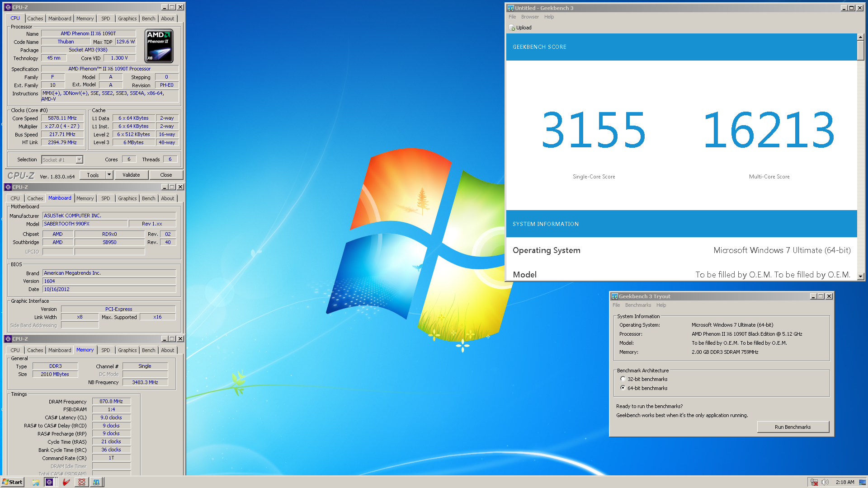Click the Show Desktop tray icon
The height and width of the screenshot is (488, 868).
(x=863, y=482)
